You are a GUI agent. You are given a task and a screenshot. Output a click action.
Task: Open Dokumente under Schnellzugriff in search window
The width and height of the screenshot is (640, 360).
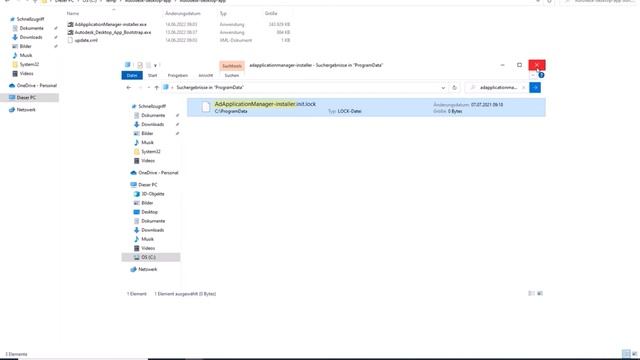click(153, 116)
